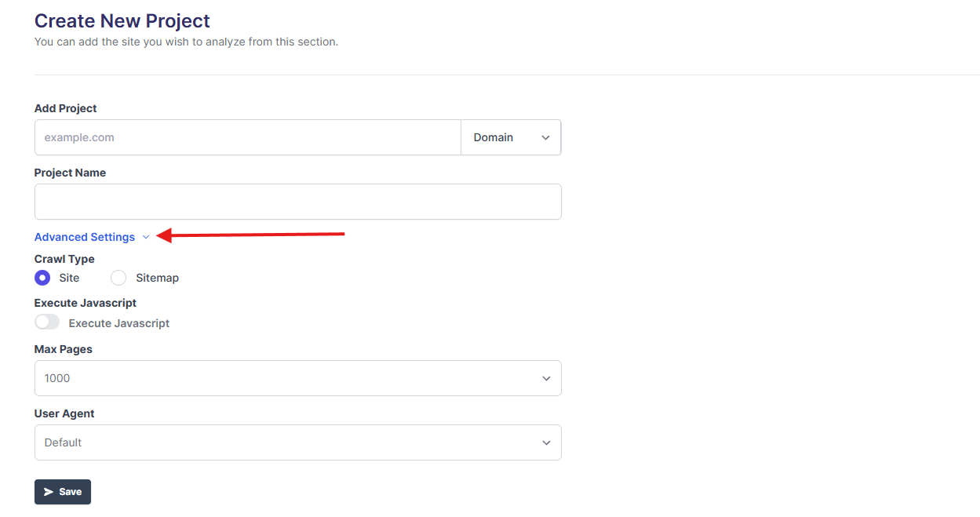980x517 pixels.
Task: Click the Sitemap option label text
Action: tap(157, 278)
